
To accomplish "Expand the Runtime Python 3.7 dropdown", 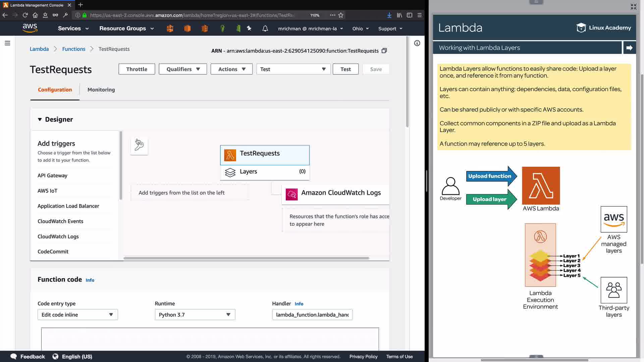I will pyautogui.click(x=195, y=314).
